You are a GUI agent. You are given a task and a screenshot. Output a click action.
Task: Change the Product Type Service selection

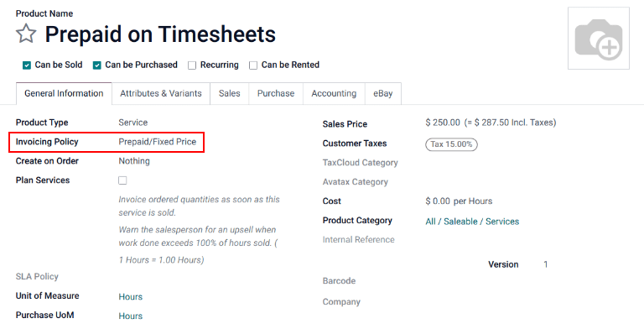133,123
